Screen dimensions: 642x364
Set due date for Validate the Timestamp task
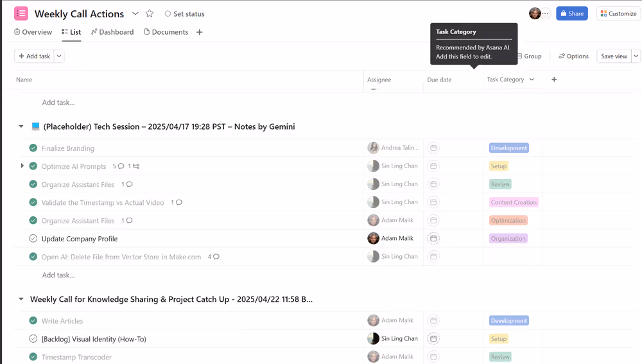(433, 202)
